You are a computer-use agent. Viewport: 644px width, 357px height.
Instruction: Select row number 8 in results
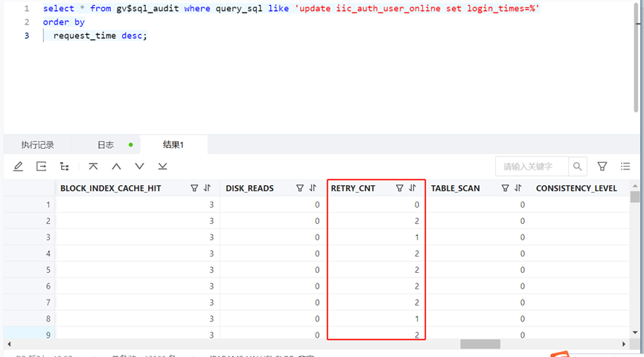pos(29,319)
